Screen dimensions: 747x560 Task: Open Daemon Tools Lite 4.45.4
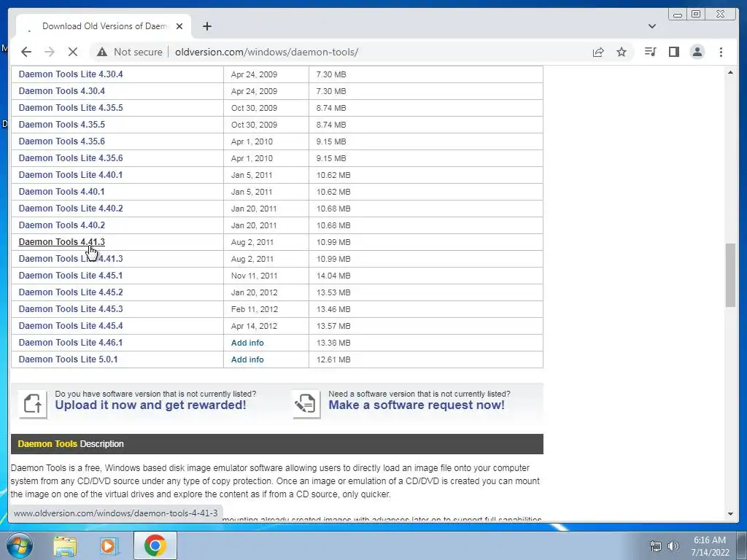(x=71, y=326)
